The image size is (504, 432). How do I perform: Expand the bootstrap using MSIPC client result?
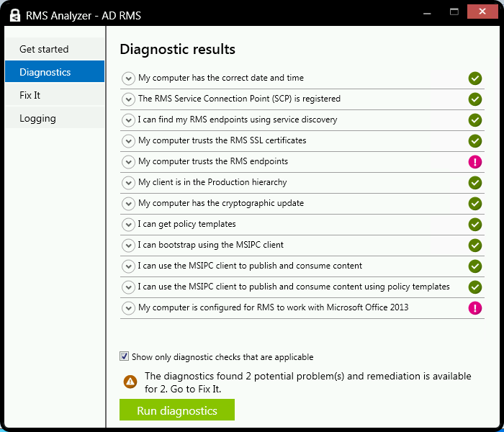(129, 246)
